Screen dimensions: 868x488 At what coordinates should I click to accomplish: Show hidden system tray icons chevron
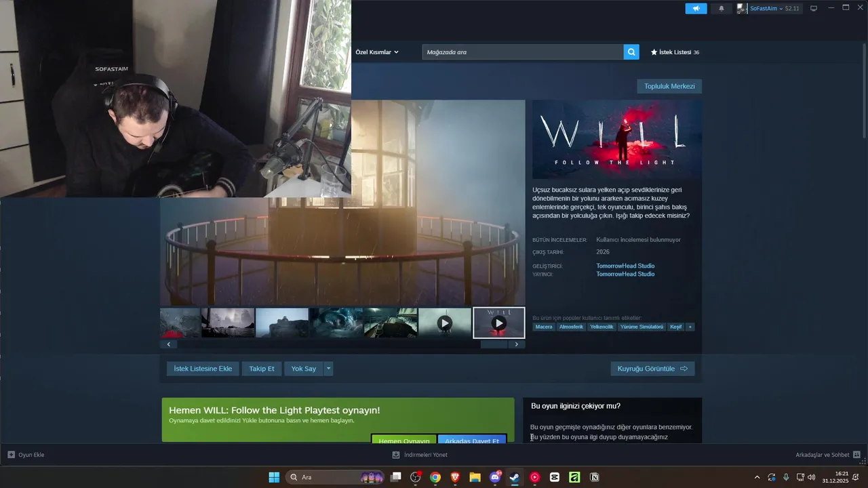pyautogui.click(x=757, y=477)
